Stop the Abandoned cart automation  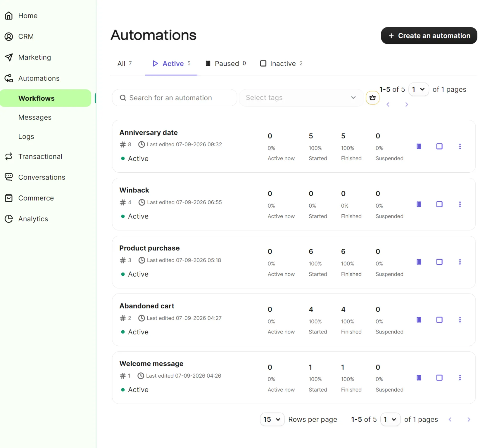click(439, 320)
